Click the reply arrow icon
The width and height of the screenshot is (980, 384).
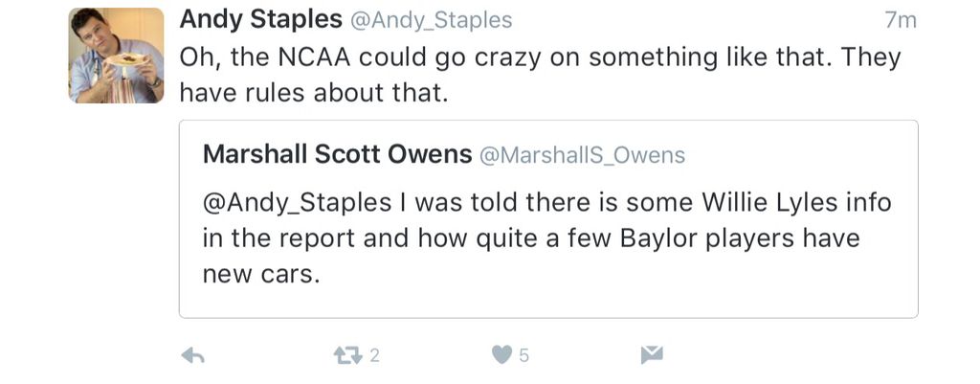point(193,355)
